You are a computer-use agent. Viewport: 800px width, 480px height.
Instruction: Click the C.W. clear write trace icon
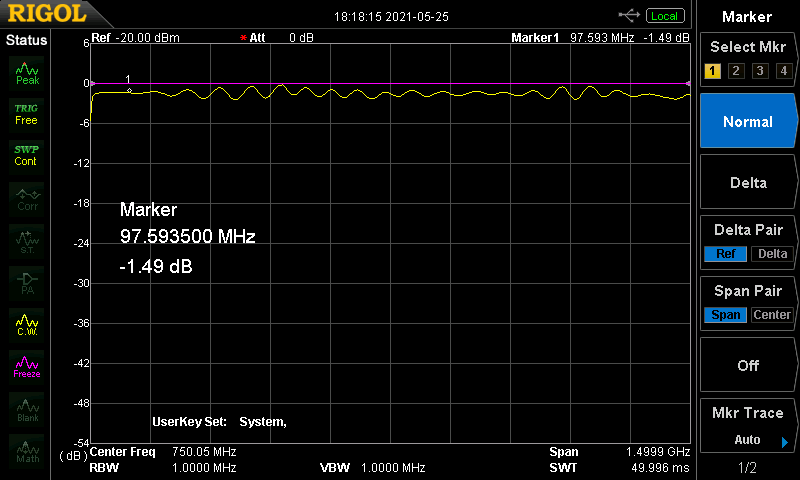point(27,325)
